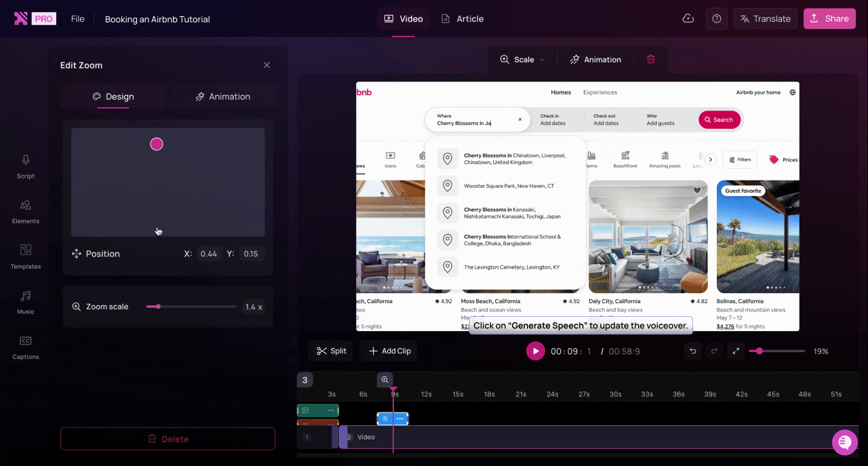This screenshot has width=868, height=466.
Task: Open the Captions sidebar tool
Action: 26,347
